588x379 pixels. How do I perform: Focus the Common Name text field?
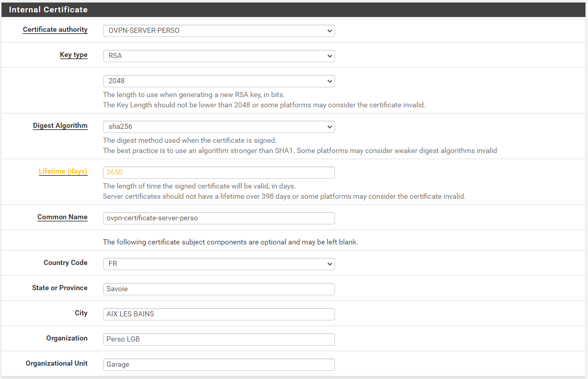(x=219, y=218)
